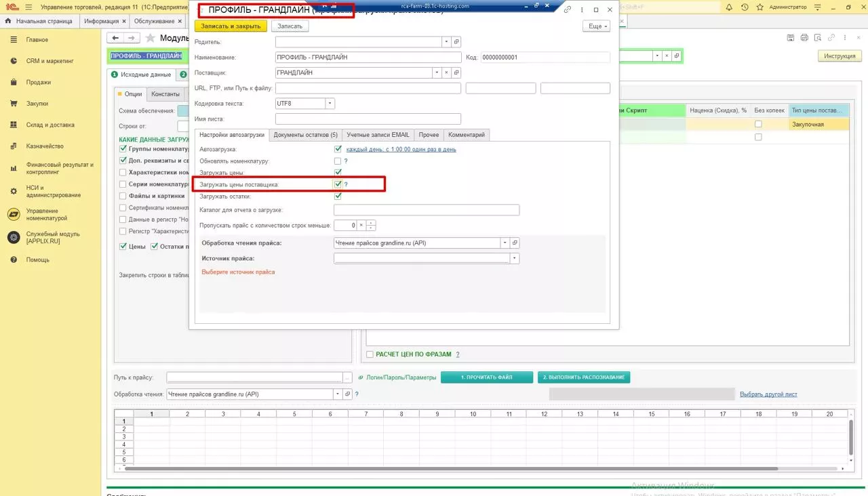This screenshot has width=868, height=496.
Task: Uncheck Загружать цены поставщика checkbox
Action: [x=338, y=184]
